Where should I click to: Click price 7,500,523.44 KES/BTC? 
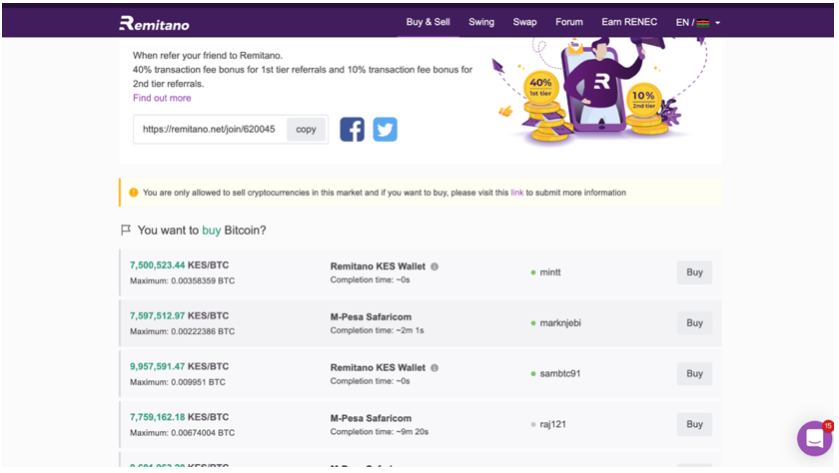179,265
